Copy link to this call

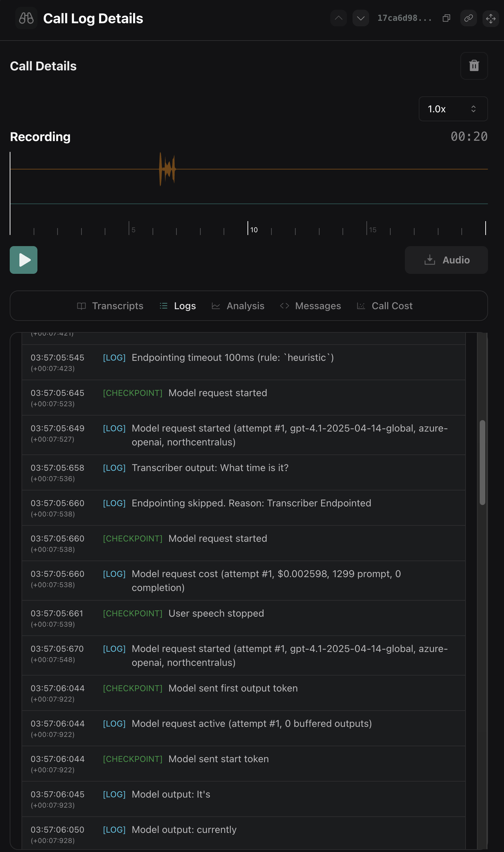point(469,18)
